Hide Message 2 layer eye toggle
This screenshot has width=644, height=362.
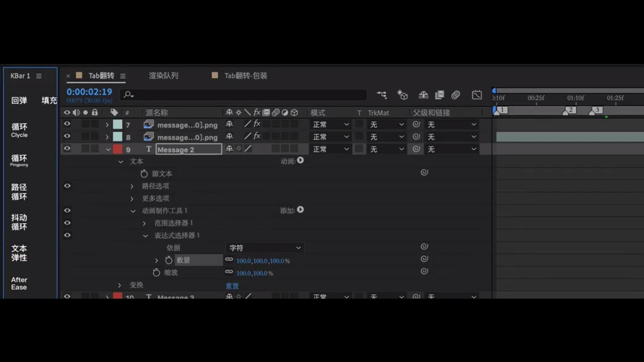click(67, 148)
